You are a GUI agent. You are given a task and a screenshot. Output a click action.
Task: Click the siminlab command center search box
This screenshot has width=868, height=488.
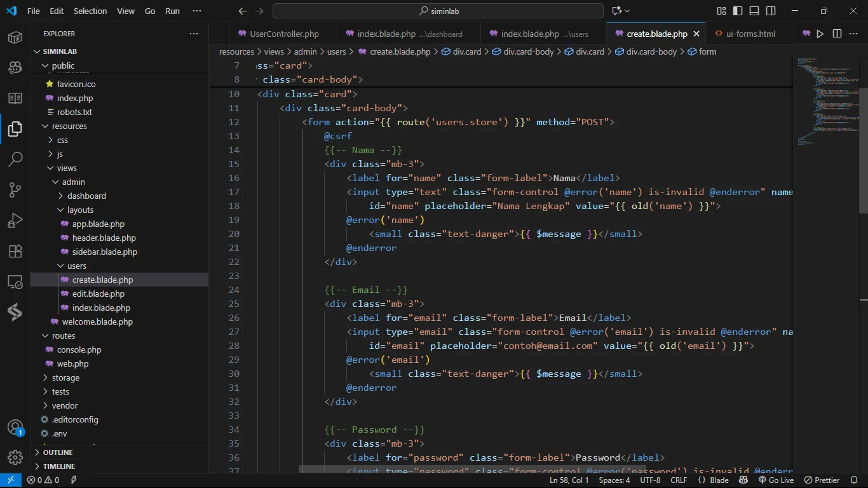tap(438, 11)
